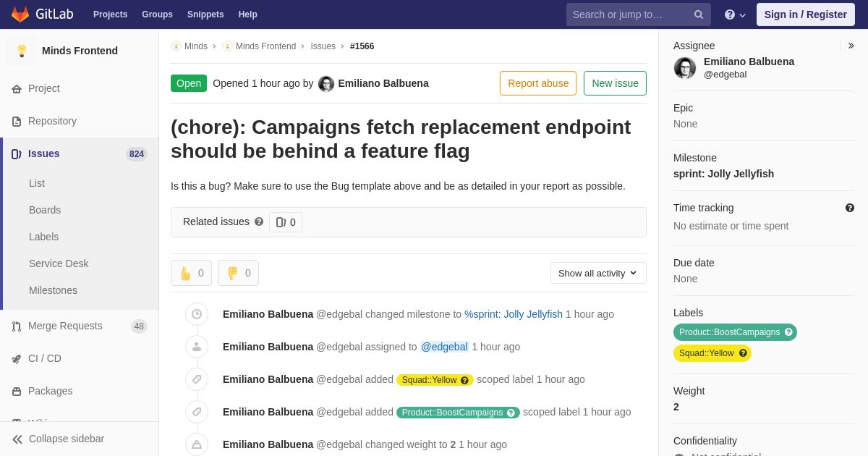
Task: Select the Issues List submenu item
Action: 37,183
